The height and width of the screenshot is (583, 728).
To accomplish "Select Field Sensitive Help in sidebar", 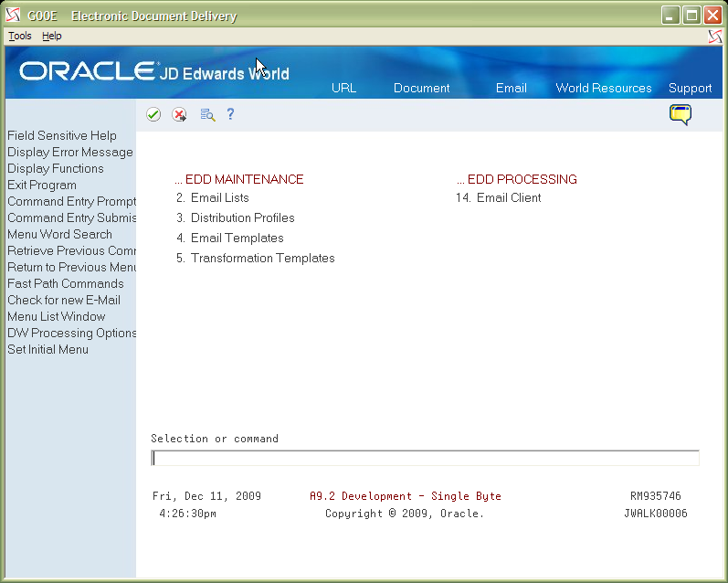I will tap(62, 135).
